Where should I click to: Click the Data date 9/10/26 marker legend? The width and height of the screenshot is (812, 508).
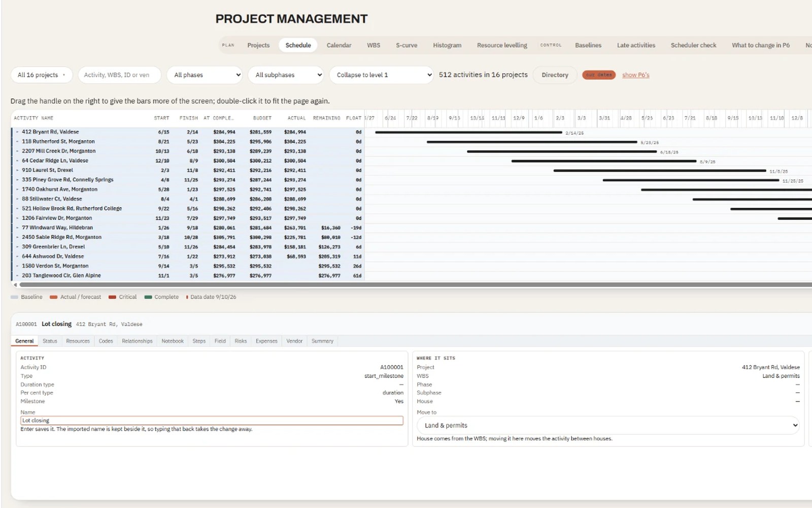tap(211, 297)
